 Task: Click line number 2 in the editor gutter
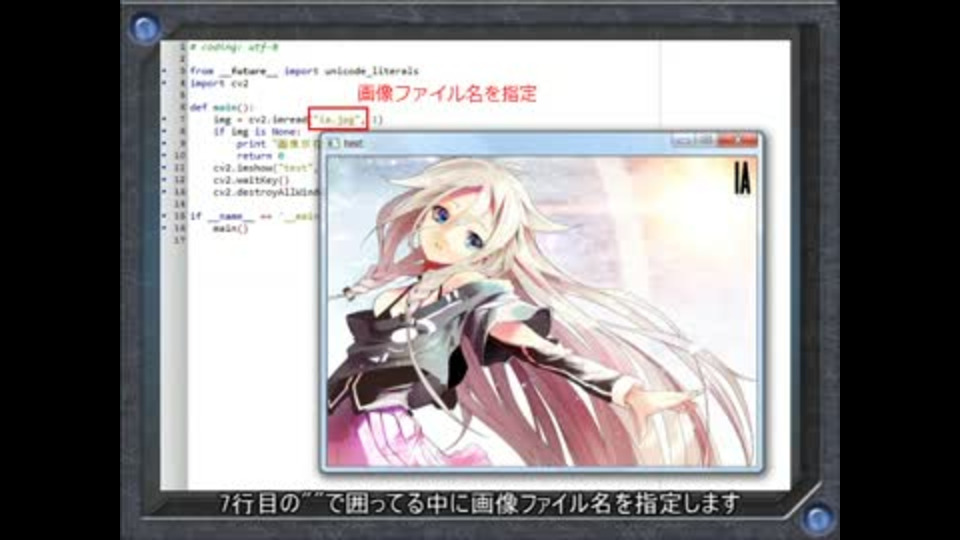point(182,59)
